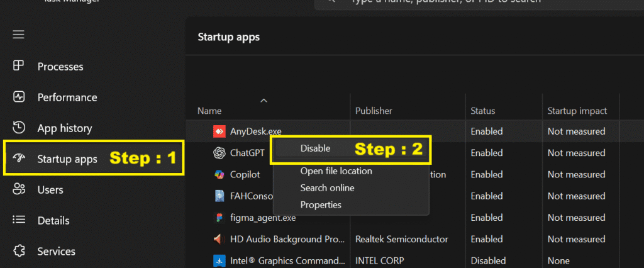
Task: Choose Search online in context menu
Action: [x=327, y=188]
